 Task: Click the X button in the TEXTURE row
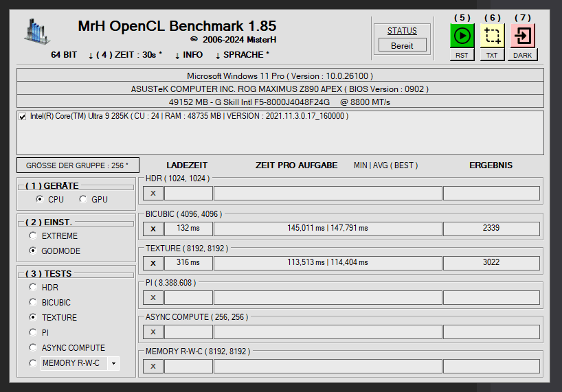coord(153,263)
